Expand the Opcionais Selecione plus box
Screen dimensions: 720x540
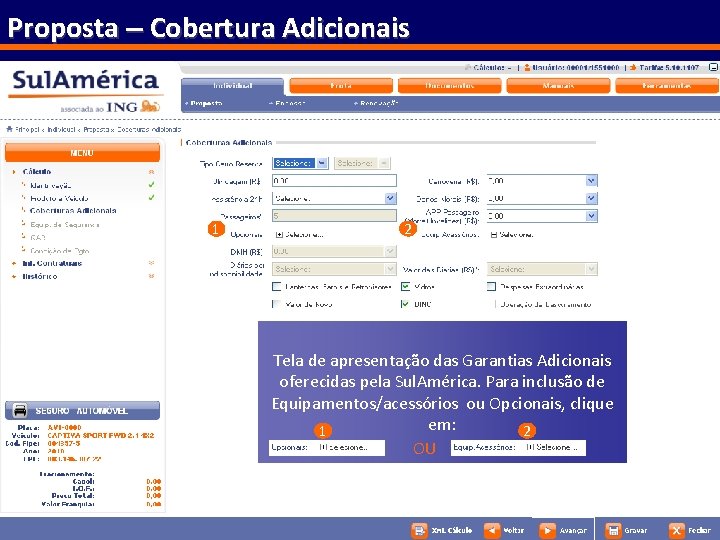click(279, 235)
